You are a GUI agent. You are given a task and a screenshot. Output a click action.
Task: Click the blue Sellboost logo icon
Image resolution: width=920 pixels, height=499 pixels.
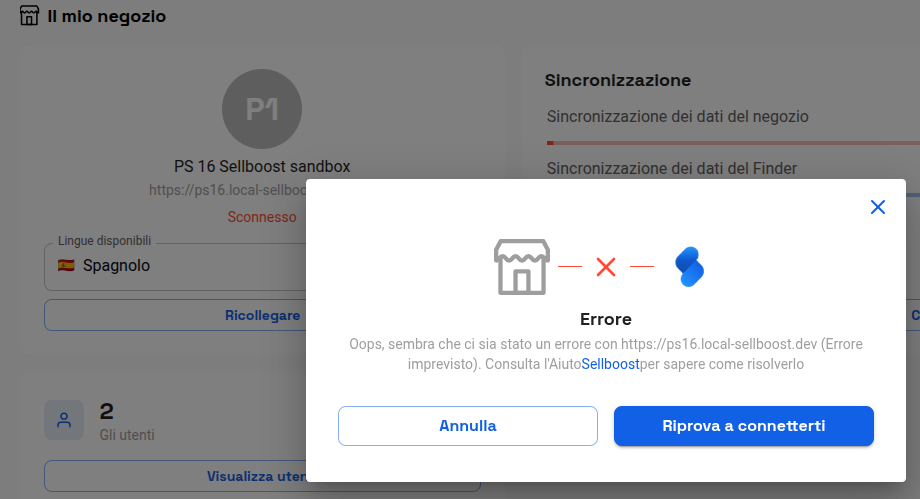point(689,267)
